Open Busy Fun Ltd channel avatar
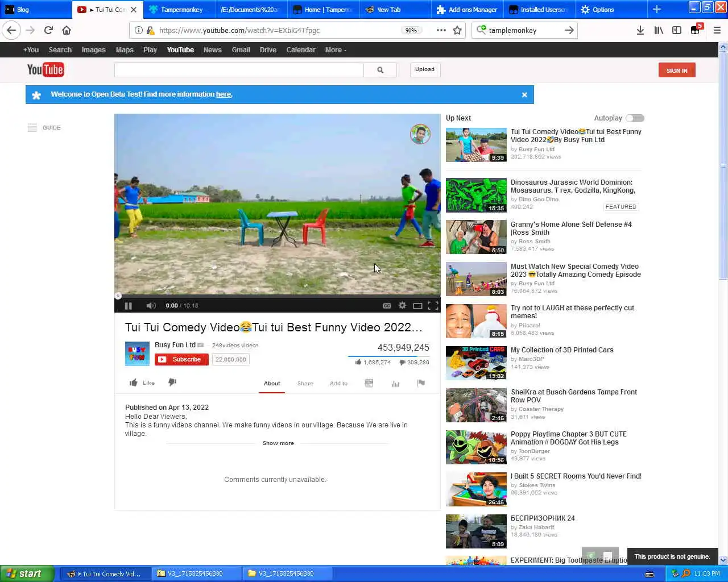Viewport: 728px width, 582px height. pos(137,354)
